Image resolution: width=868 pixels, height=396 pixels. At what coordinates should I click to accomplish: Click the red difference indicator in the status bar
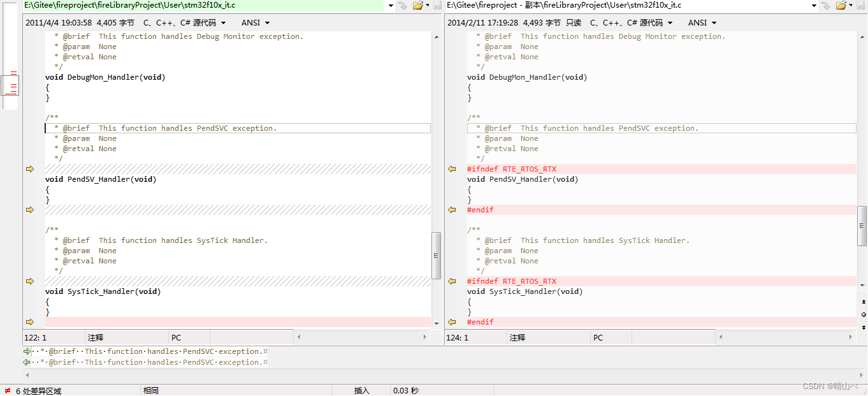tap(6, 390)
